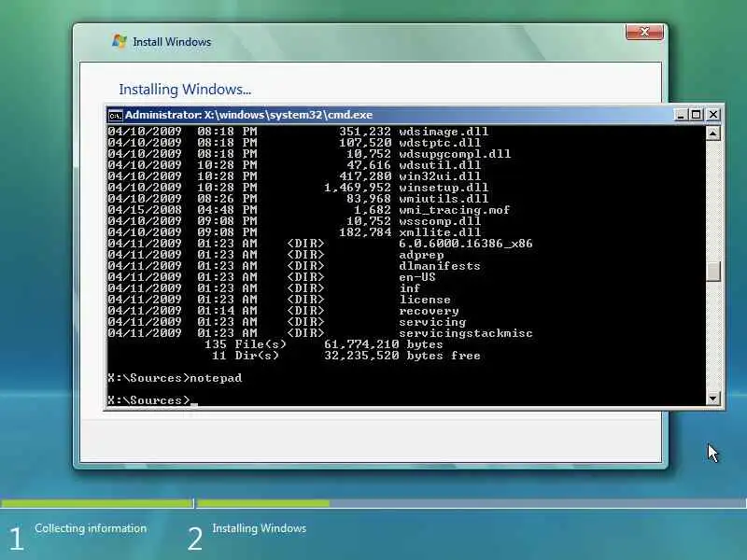747x560 pixels.
Task: Select the xmllite.dll file name
Action: pos(440,231)
